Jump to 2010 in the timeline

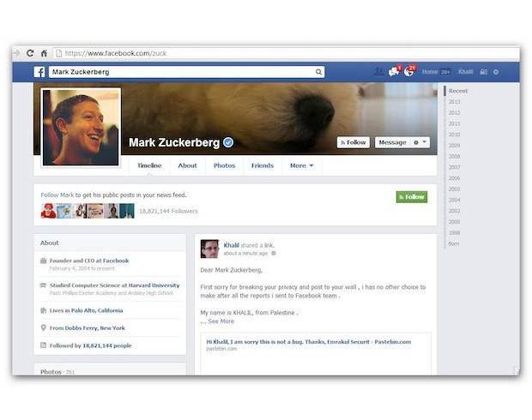(x=454, y=135)
